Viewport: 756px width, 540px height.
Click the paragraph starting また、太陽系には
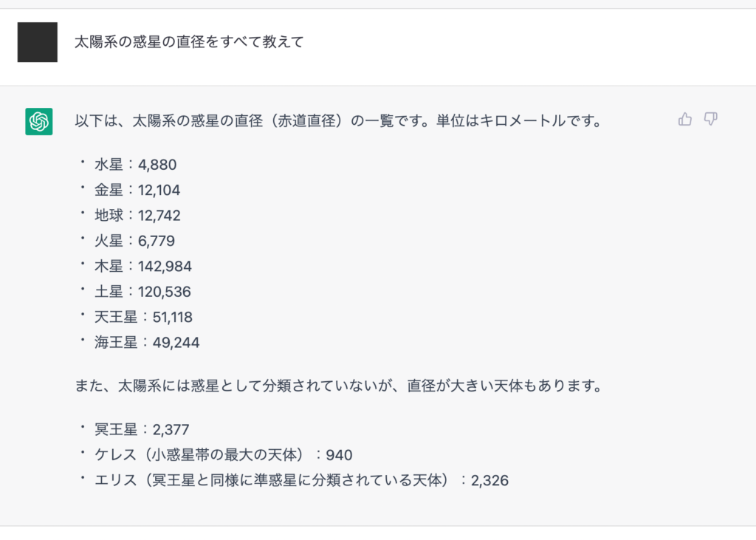coord(338,386)
